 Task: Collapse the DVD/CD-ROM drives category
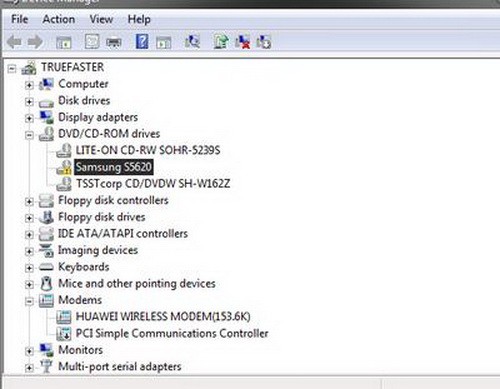tap(29, 135)
